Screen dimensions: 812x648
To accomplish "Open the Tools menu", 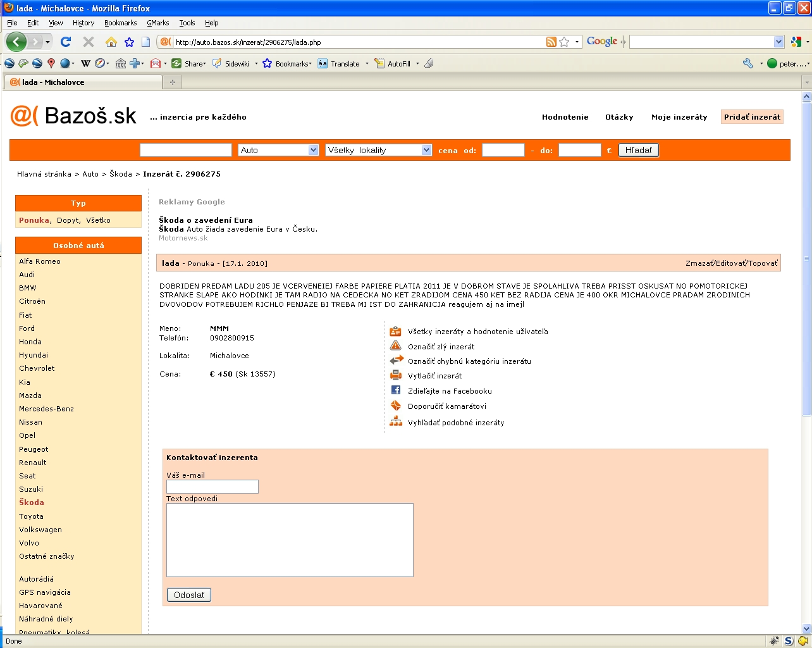I will [187, 23].
